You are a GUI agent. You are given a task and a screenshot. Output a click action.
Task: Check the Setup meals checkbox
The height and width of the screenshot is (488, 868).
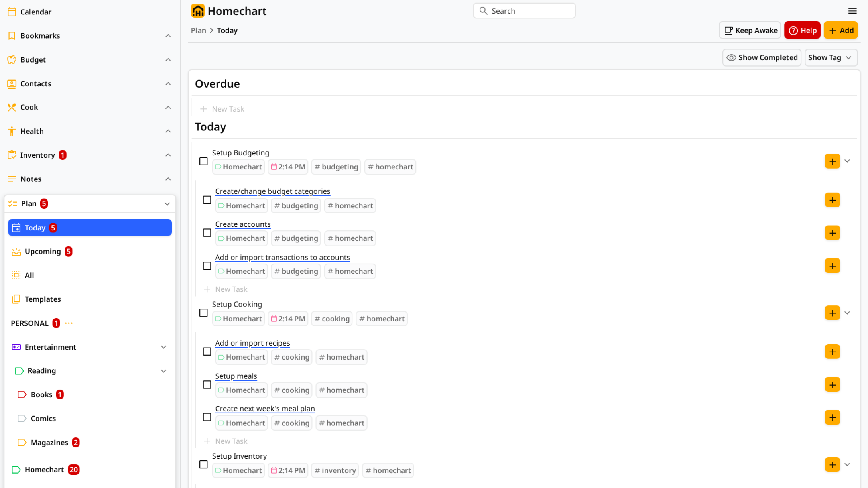[207, 385]
